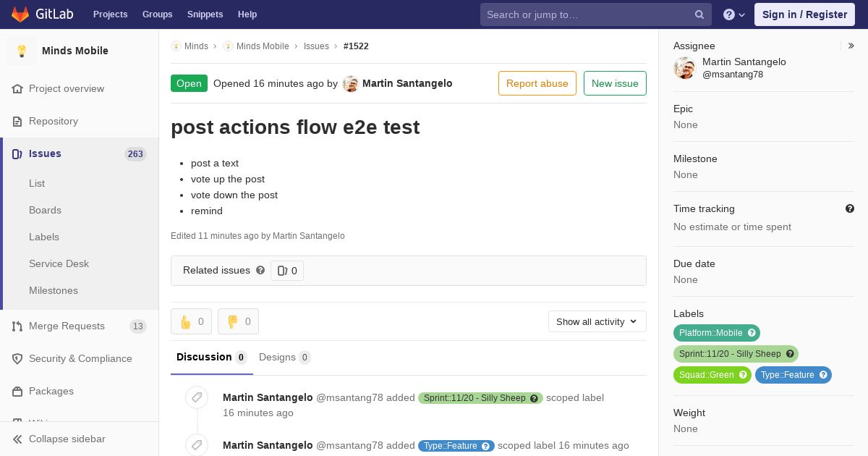Image resolution: width=868 pixels, height=456 pixels.
Task: Click help icon on Platform::Mobile label
Action: (752, 333)
